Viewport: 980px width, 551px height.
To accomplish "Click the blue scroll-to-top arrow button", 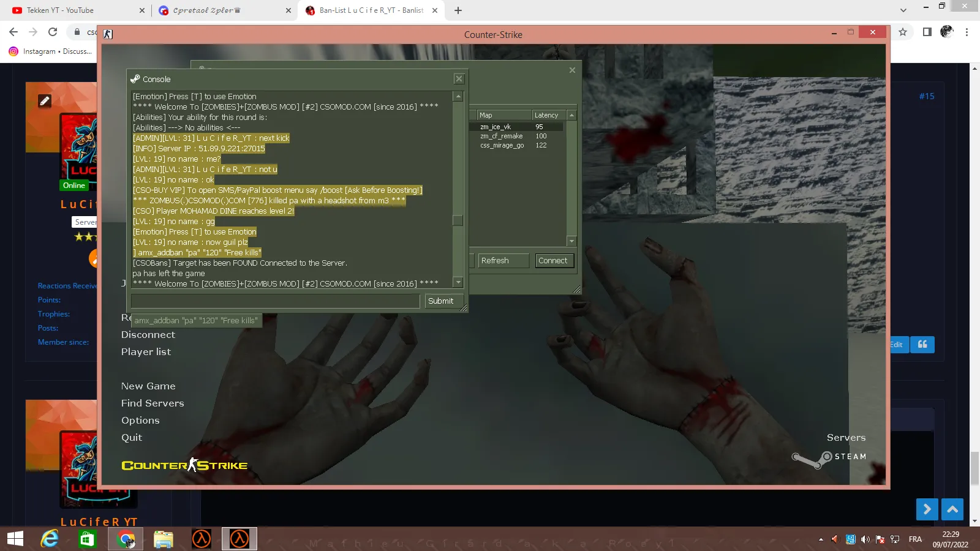I will [952, 509].
